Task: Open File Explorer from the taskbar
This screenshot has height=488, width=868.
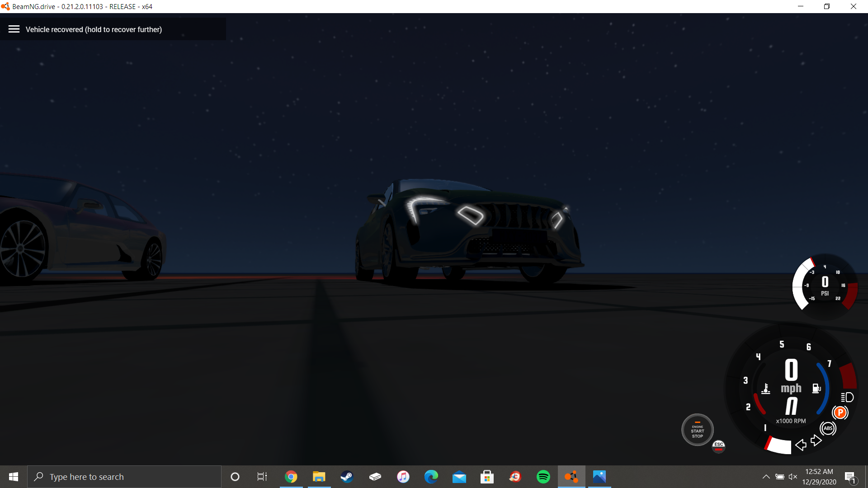Action: [319, 477]
